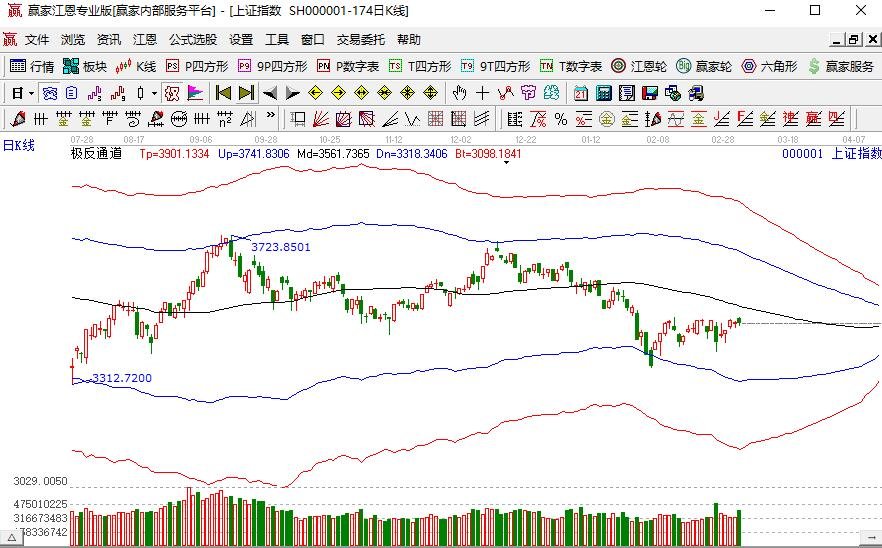Open the P四方形 tool
The width and height of the screenshot is (882, 548).
197,66
